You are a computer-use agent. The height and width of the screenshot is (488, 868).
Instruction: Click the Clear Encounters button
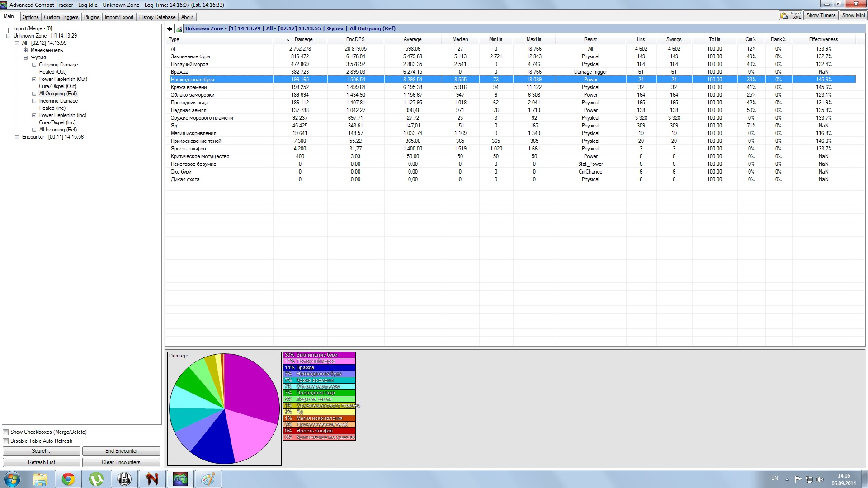(121, 462)
